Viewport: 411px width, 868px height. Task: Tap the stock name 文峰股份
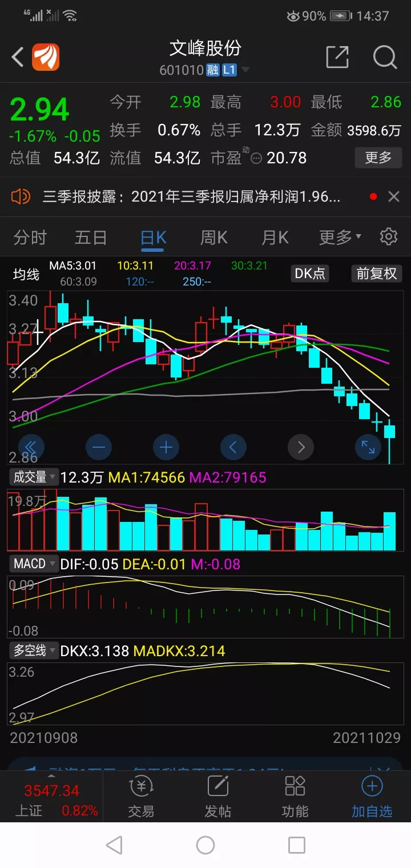click(205, 49)
